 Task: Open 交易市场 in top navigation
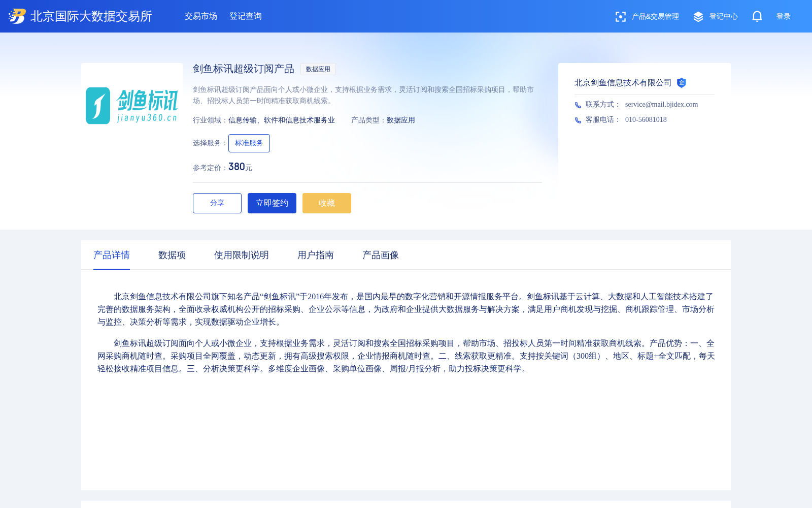(x=201, y=16)
